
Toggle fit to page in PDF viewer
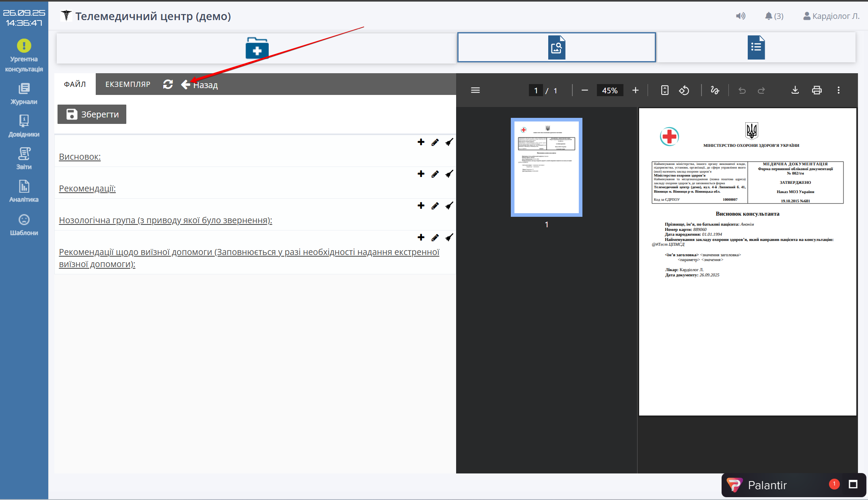click(664, 90)
